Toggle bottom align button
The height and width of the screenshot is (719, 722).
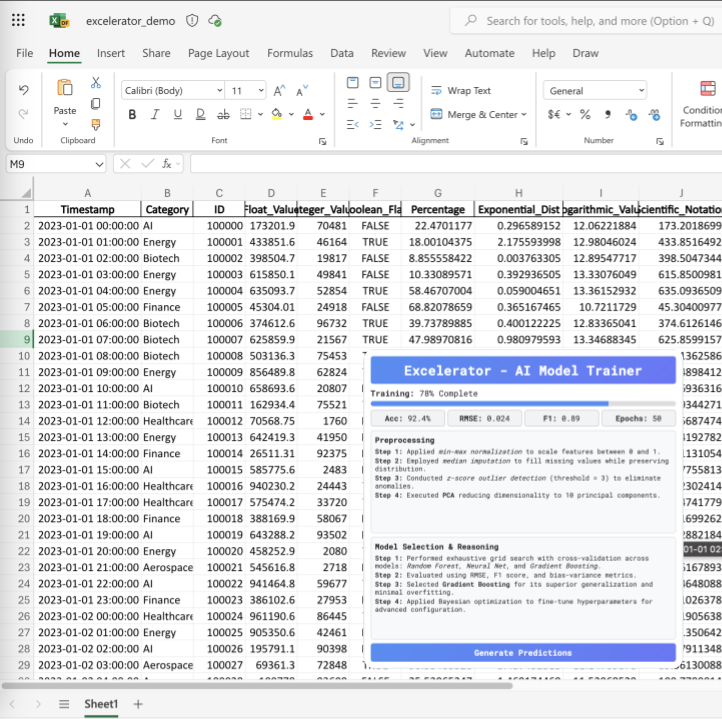tap(398, 83)
